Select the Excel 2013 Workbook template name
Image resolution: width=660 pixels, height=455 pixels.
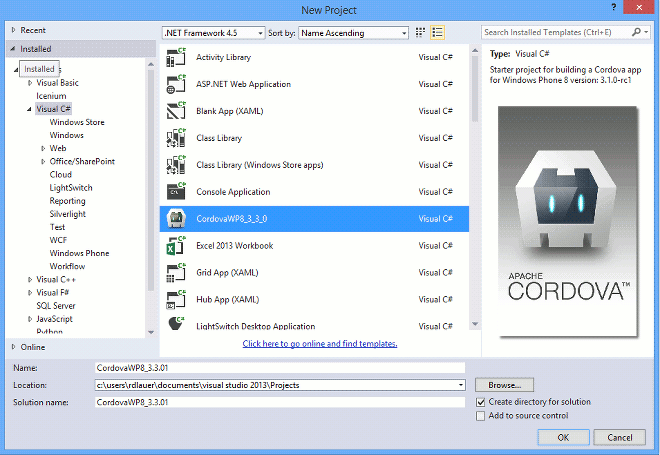[x=234, y=246]
